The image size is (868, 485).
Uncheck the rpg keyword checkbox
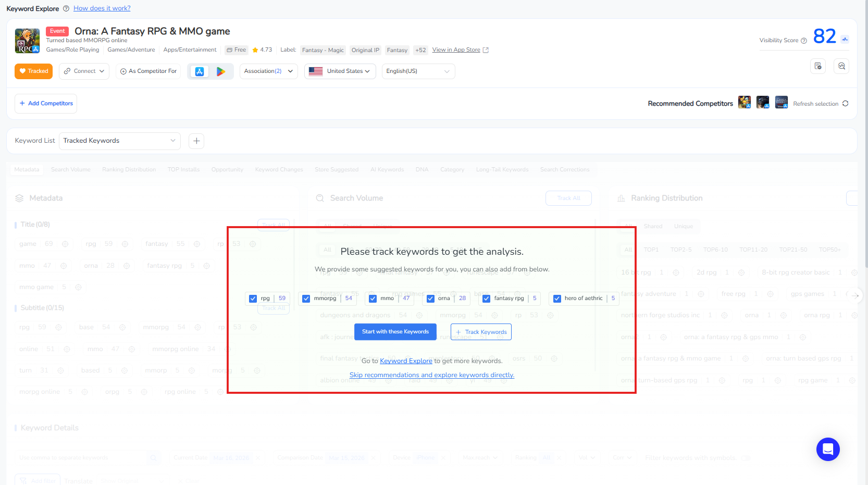click(253, 299)
